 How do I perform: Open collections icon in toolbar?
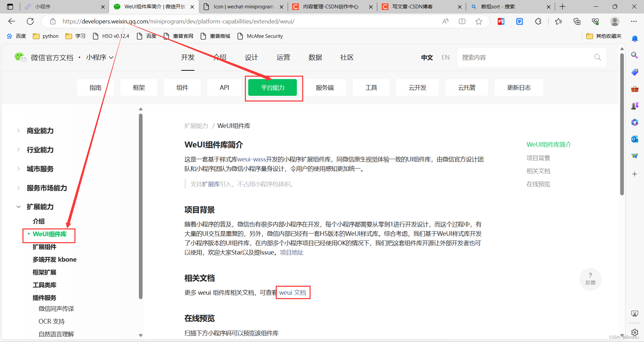point(577,21)
